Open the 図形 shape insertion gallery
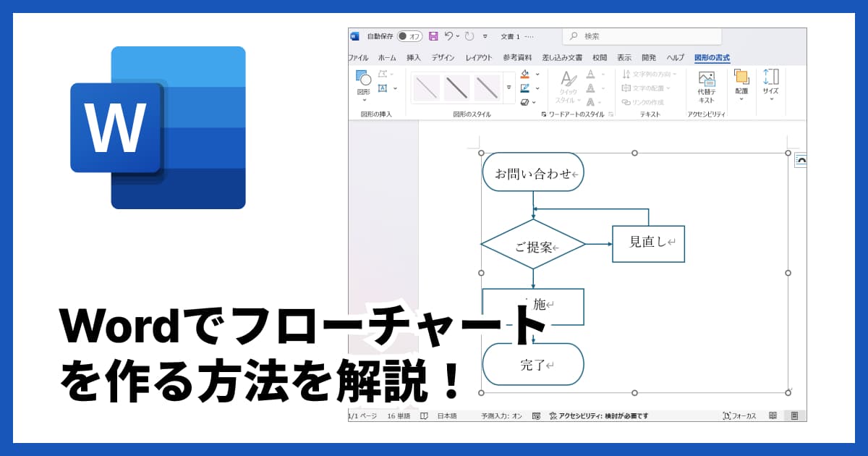This screenshot has height=456, width=868. pyautogui.click(x=364, y=83)
